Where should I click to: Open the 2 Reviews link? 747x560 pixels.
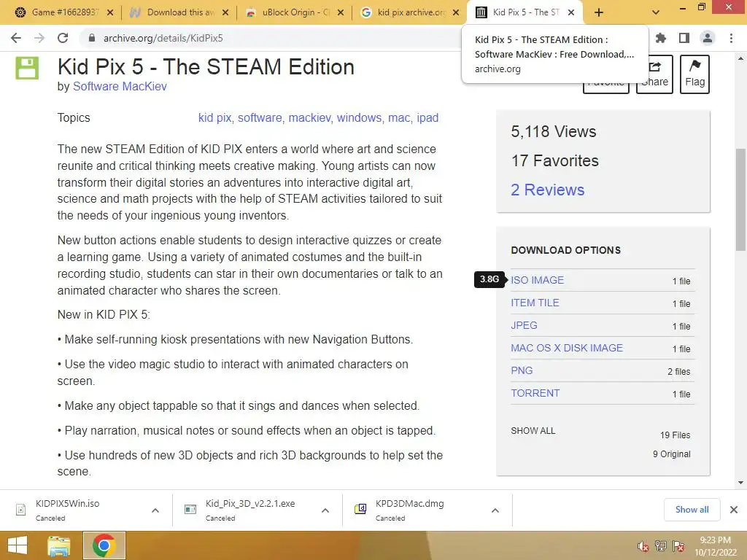(547, 190)
